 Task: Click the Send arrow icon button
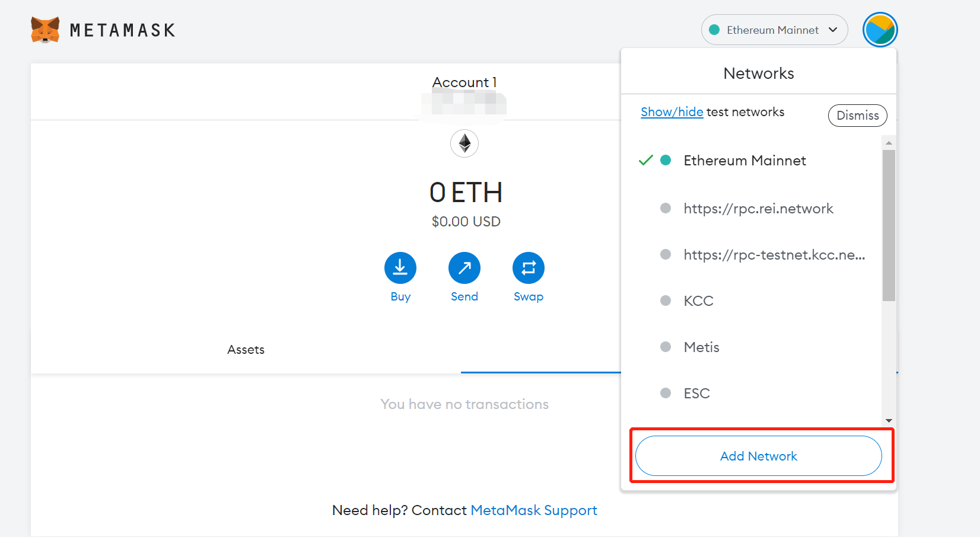[464, 268]
